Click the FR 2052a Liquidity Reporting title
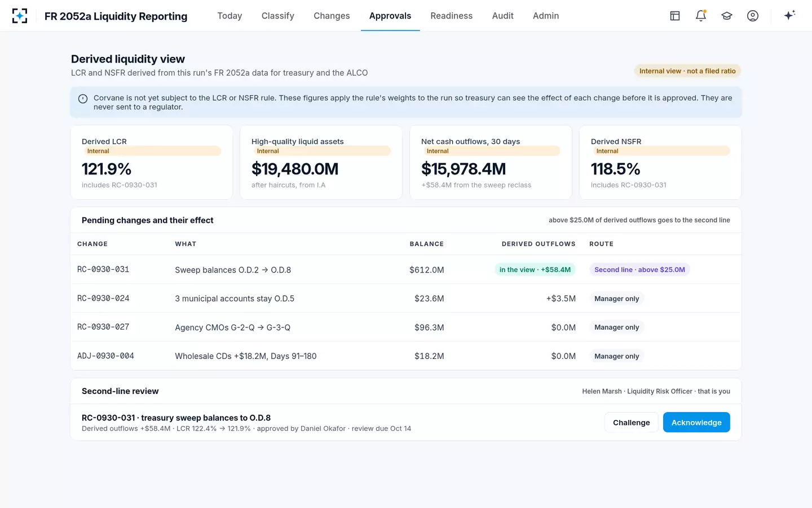Screen dimensions: 812x508 (116, 16)
